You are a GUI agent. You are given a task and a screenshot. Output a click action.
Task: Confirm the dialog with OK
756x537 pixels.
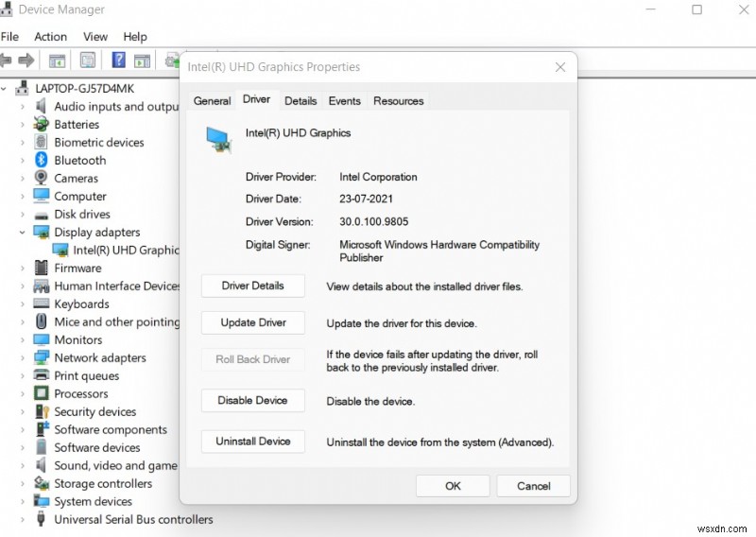tap(453, 486)
